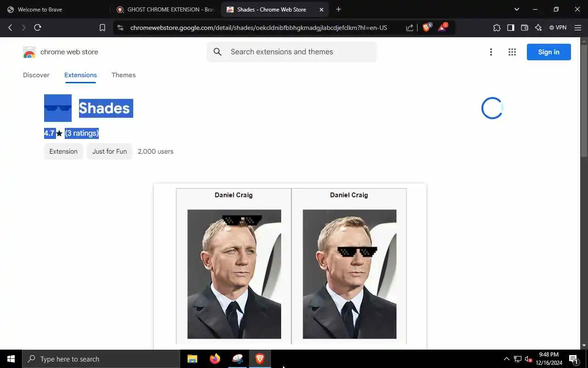Click the right Daniel Craig screenshot image
The width and height of the screenshot is (588, 368).
(x=350, y=274)
